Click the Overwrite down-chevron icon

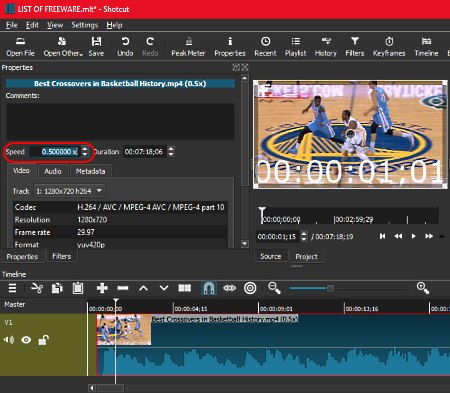(164, 288)
